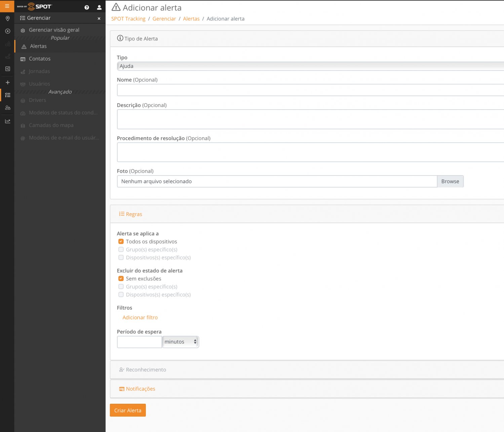Open the user account profile icon
Viewport: 504px width, 432px height.
(x=99, y=7)
